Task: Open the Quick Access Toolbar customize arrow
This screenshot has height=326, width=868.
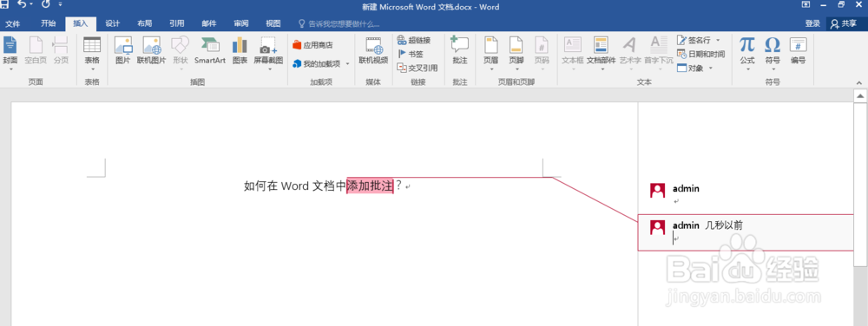Action: 61,4
